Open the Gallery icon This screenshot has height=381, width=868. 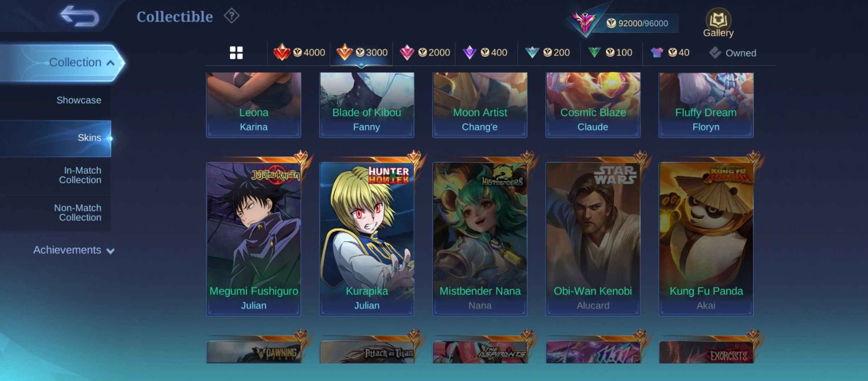718,23
